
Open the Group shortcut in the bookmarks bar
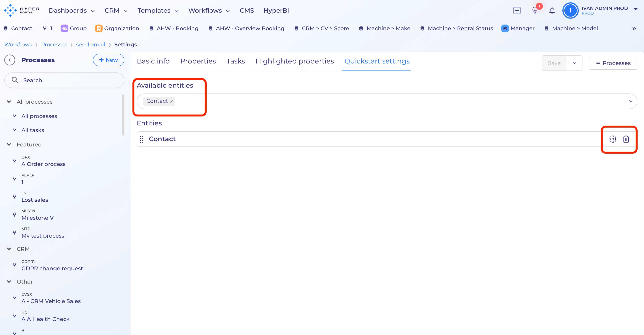pyautogui.click(x=74, y=28)
